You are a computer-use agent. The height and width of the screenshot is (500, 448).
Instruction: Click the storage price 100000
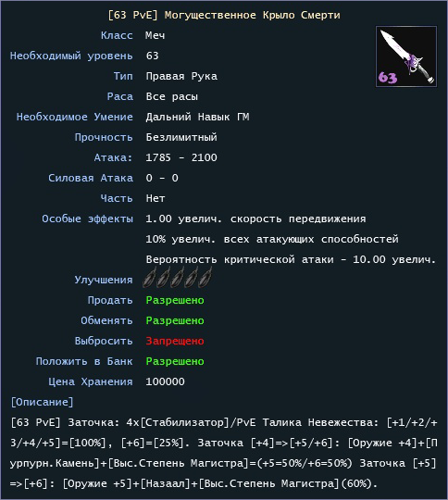coord(165,381)
